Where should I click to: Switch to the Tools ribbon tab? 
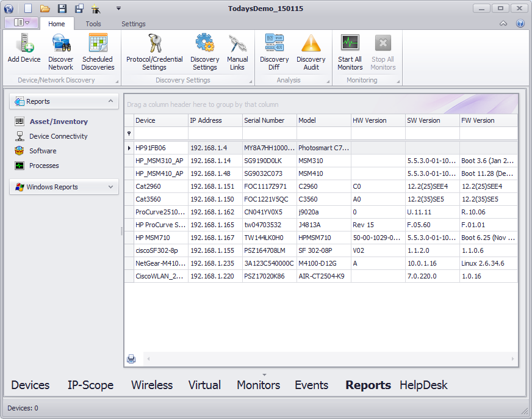93,24
